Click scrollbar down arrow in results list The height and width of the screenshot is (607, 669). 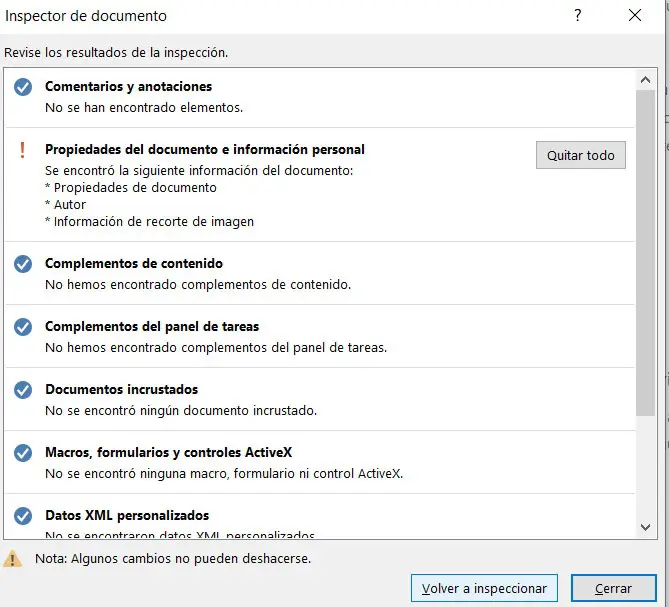(646, 526)
